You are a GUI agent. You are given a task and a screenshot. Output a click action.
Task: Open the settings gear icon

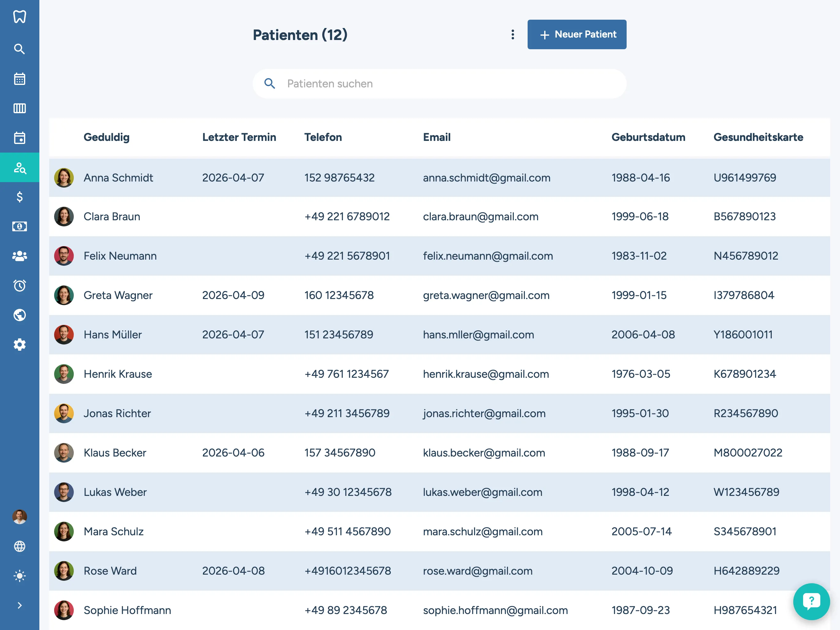pyautogui.click(x=19, y=345)
